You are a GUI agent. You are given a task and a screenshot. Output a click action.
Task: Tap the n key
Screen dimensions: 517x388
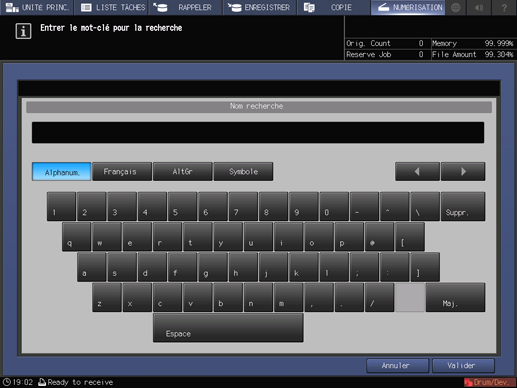pos(258,297)
